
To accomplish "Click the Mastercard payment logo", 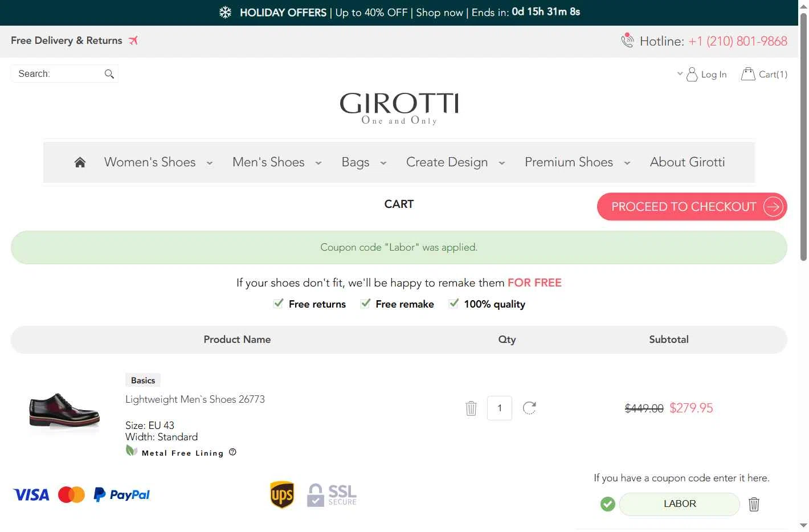I will click(x=71, y=494).
